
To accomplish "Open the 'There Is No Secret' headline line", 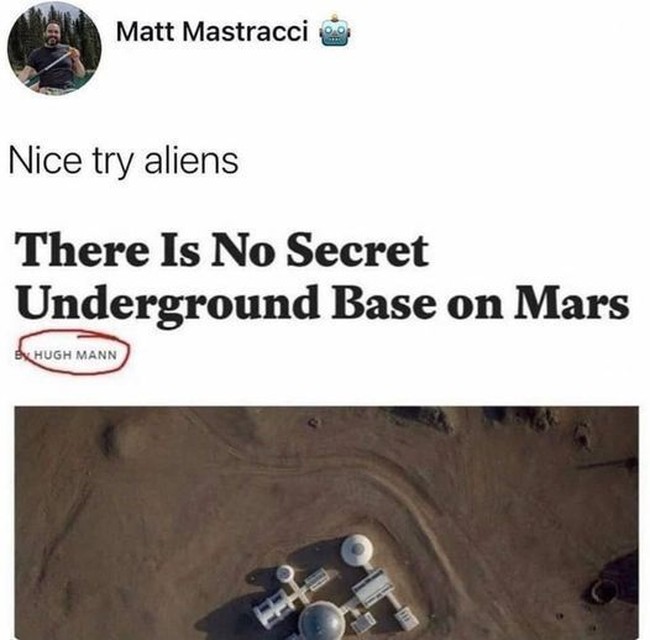I will tap(222, 250).
